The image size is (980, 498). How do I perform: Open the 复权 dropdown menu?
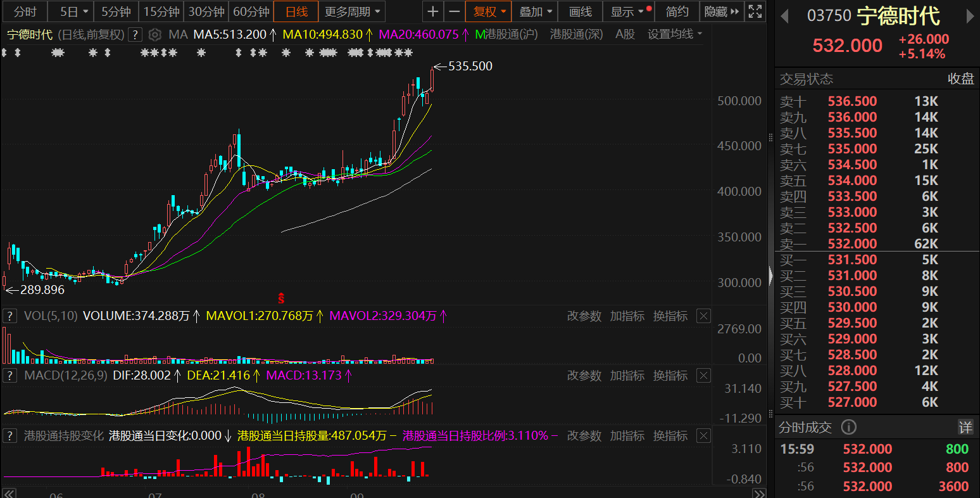pyautogui.click(x=491, y=11)
